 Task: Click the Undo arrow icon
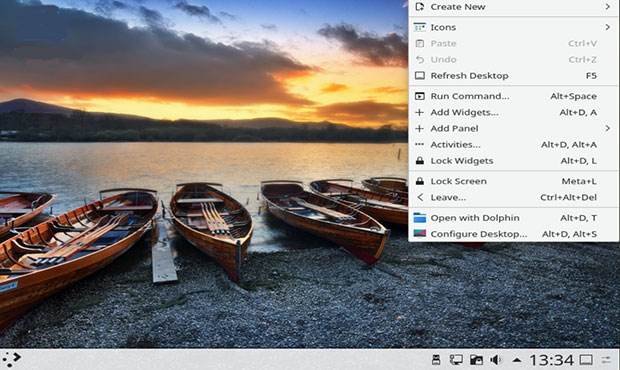pyautogui.click(x=420, y=59)
